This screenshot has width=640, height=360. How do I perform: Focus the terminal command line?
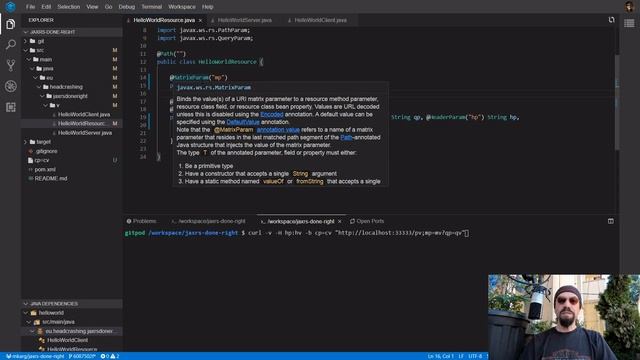pyautogui.click(x=358, y=233)
